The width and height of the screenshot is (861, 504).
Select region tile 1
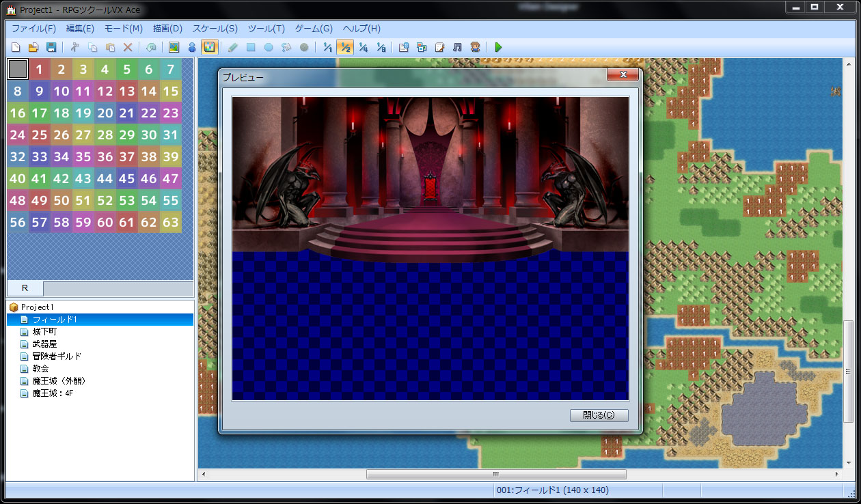point(40,69)
